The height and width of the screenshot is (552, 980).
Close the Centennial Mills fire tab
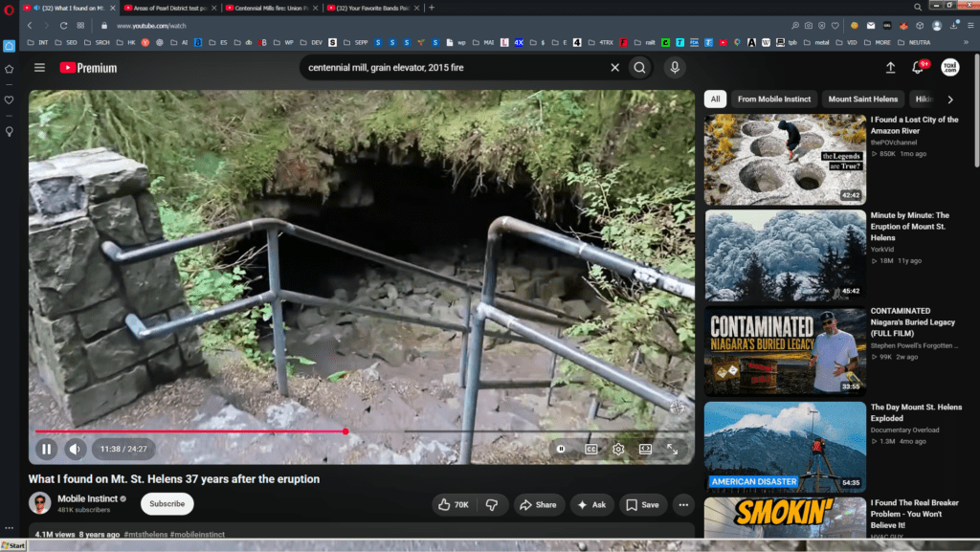tap(315, 8)
